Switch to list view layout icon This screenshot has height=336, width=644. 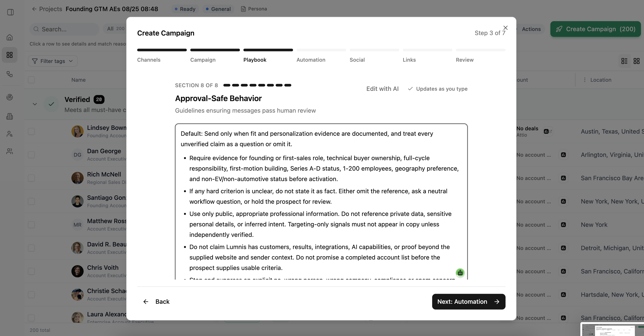(x=624, y=61)
